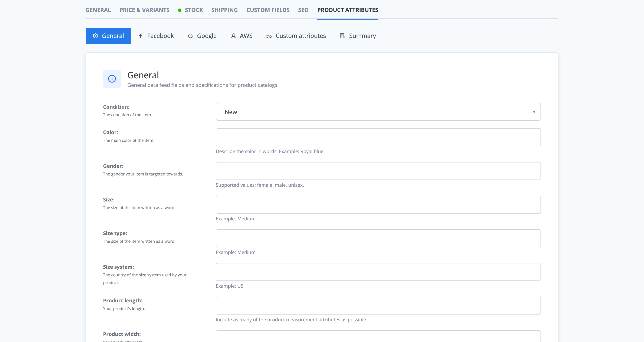Image resolution: width=644 pixels, height=342 pixels.
Task: Click the AWS Amazon icon
Action: click(x=233, y=36)
